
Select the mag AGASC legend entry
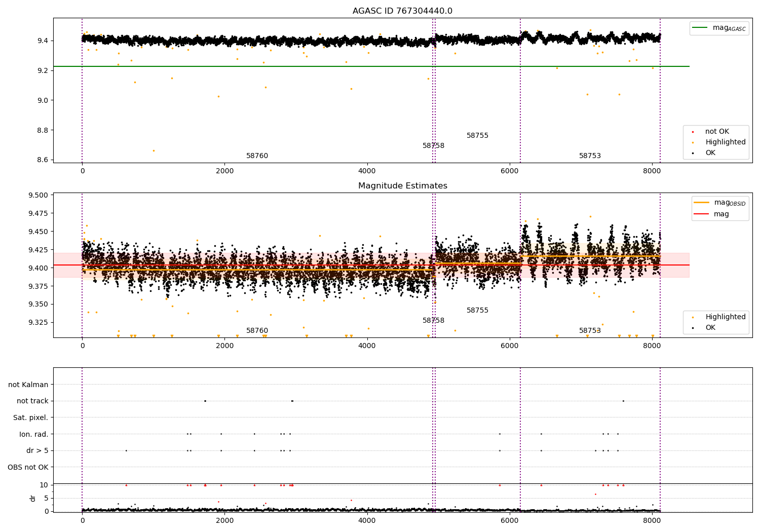pyautogui.click(x=719, y=28)
